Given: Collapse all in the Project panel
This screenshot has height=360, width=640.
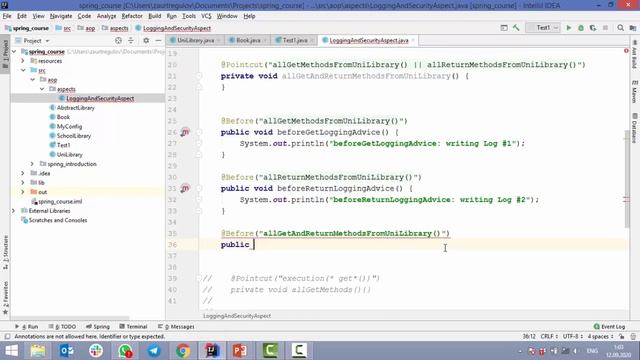Looking at the screenshot, I should tap(131, 40).
